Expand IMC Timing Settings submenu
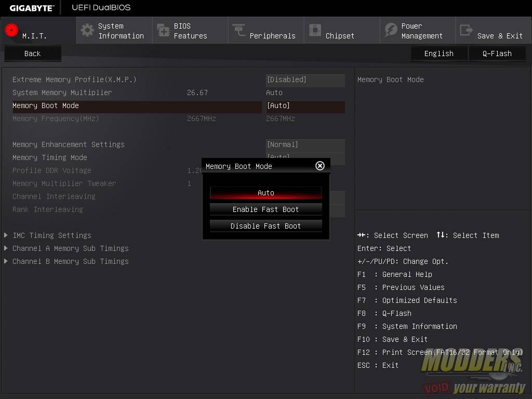The height and width of the screenshot is (399, 532). pos(52,235)
